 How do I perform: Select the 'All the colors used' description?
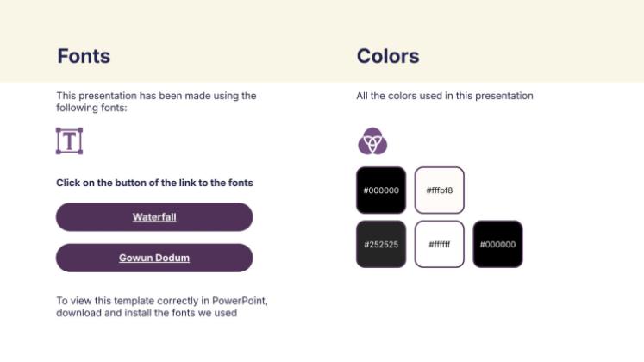(x=444, y=96)
